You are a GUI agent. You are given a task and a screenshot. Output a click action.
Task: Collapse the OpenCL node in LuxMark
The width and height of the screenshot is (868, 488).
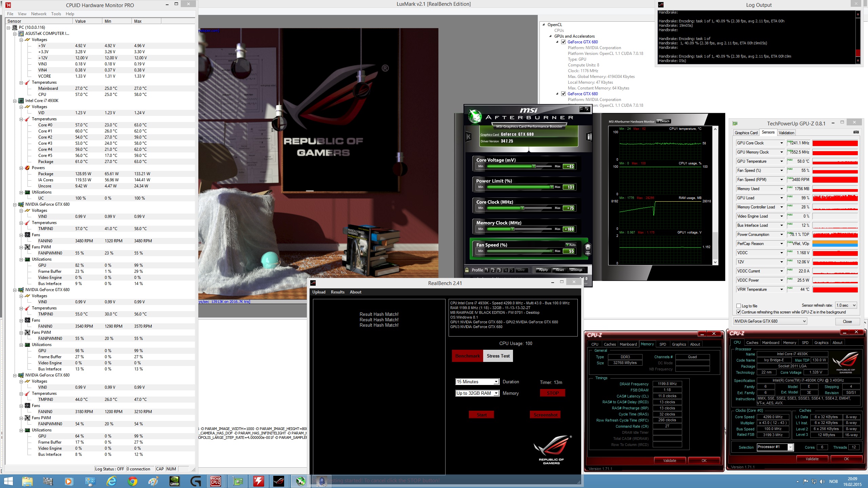pos(544,25)
